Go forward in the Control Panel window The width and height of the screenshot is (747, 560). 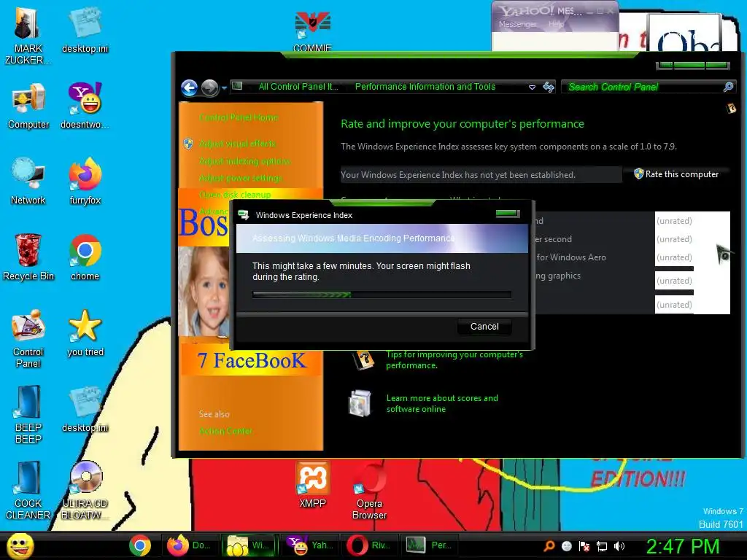click(209, 87)
